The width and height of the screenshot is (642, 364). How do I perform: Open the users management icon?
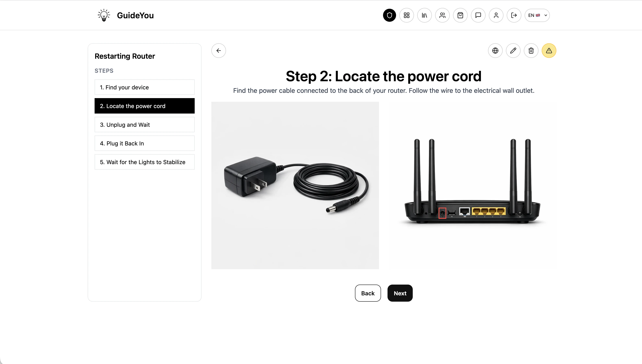click(x=442, y=15)
